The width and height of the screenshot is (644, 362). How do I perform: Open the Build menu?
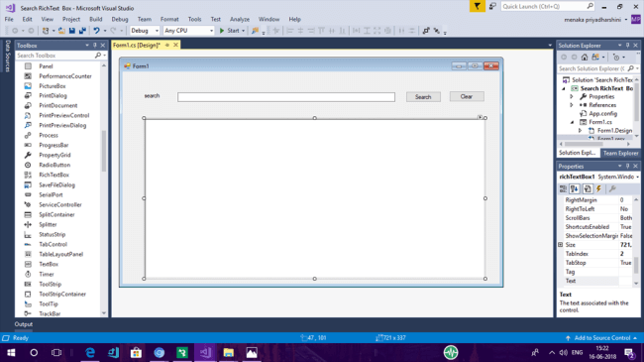point(96,19)
